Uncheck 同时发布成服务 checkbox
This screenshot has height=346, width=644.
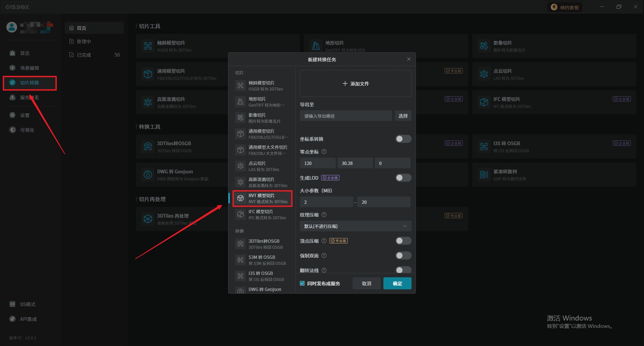(302, 283)
